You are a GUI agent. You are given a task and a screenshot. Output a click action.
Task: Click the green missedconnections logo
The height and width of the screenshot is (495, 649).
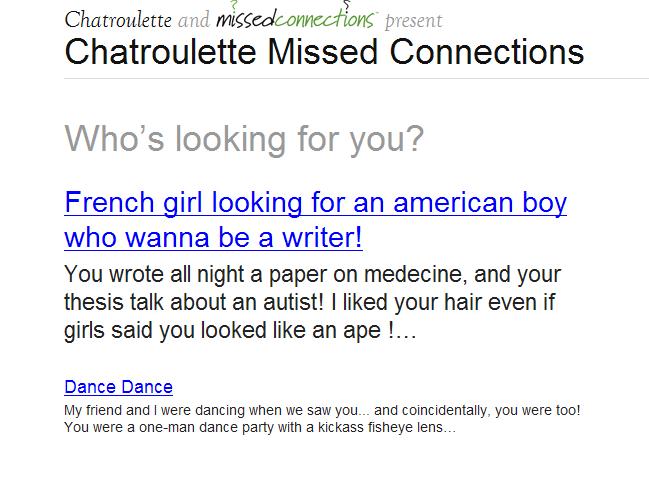click(296, 20)
